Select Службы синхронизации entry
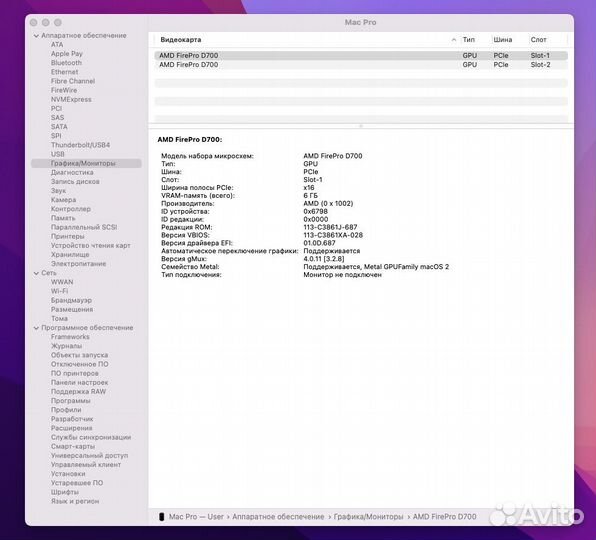596x540 pixels. tap(91, 437)
